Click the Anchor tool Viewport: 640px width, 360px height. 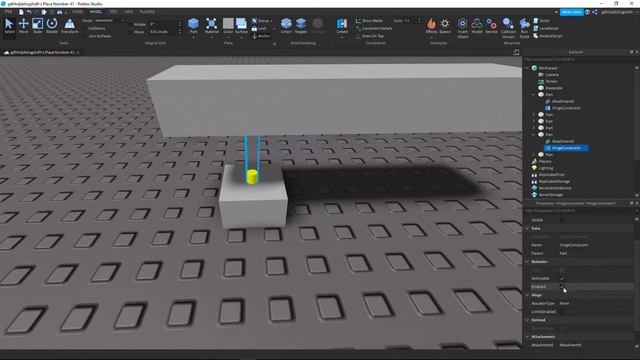click(x=261, y=36)
